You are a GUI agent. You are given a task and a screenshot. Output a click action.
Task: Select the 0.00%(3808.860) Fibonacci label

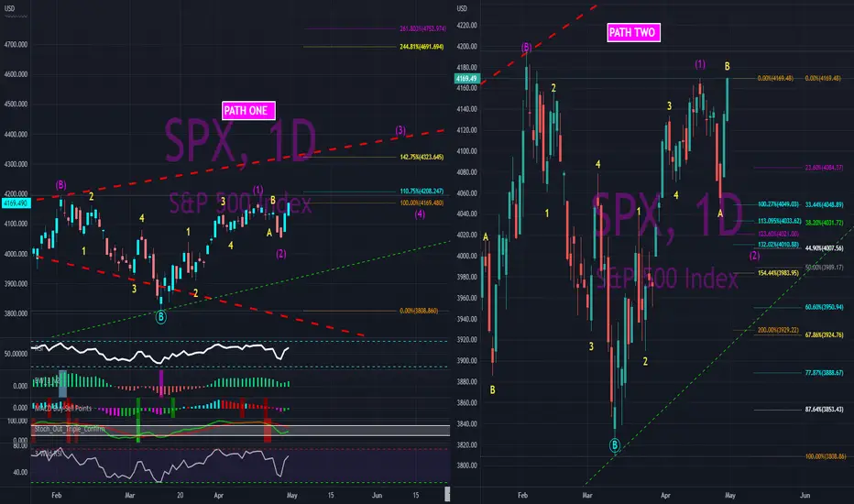click(418, 311)
